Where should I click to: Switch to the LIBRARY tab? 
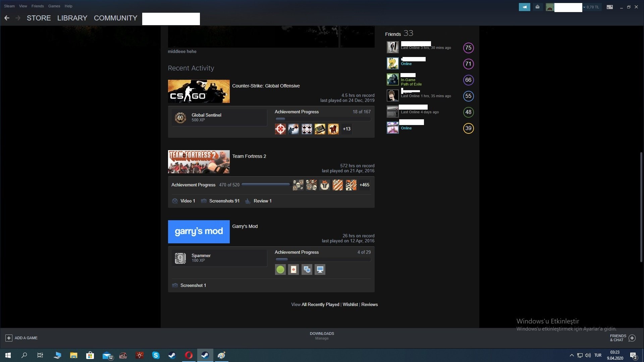pyautogui.click(x=72, y=18)
